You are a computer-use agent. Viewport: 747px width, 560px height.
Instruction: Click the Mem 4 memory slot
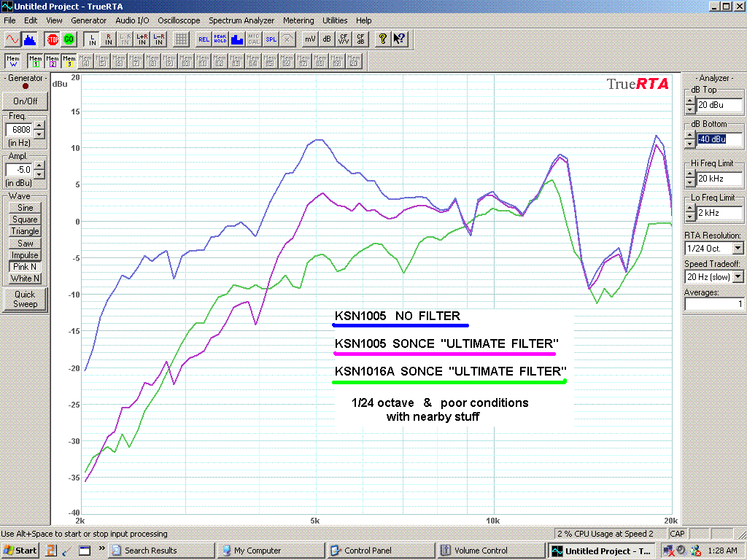pos(86,61)
